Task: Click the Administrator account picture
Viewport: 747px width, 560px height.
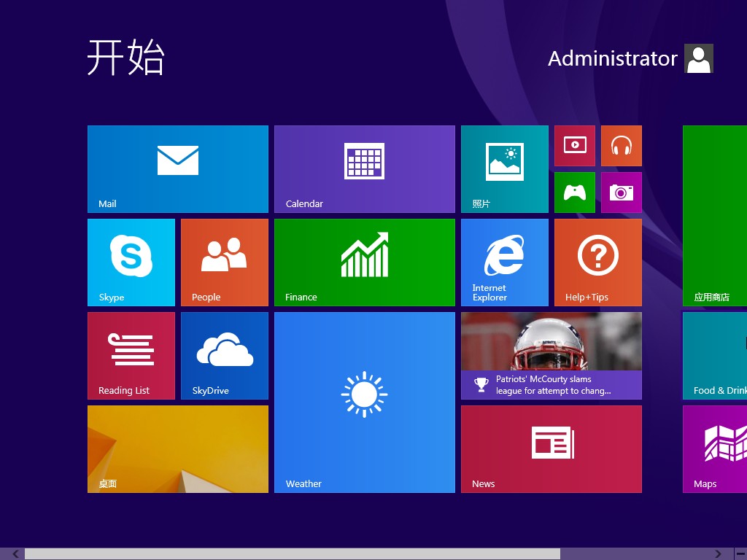Action: tap(698, 58)
